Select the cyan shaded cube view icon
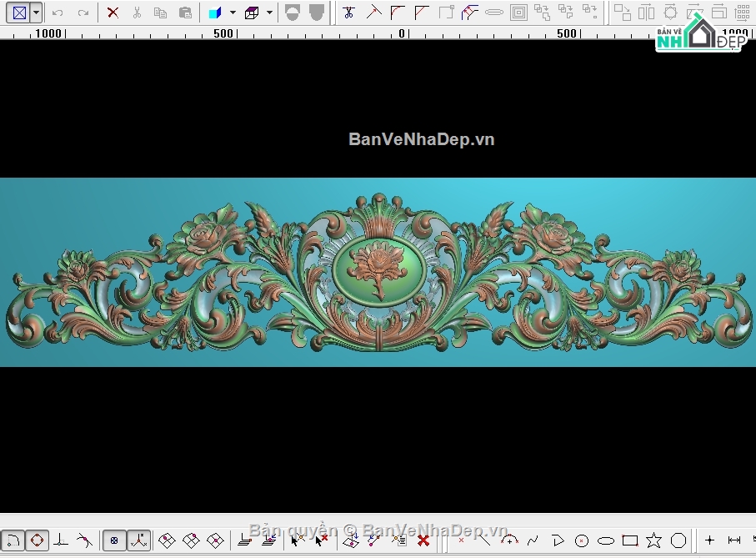 click(215, 13)
